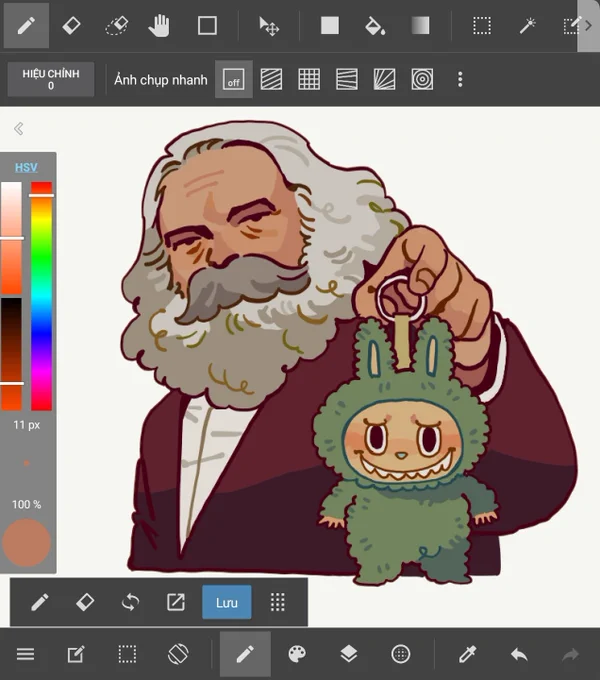Select the Shape rectangle tool
The image size is (600, 680).
pyautogui.click(x=207, y=25)
